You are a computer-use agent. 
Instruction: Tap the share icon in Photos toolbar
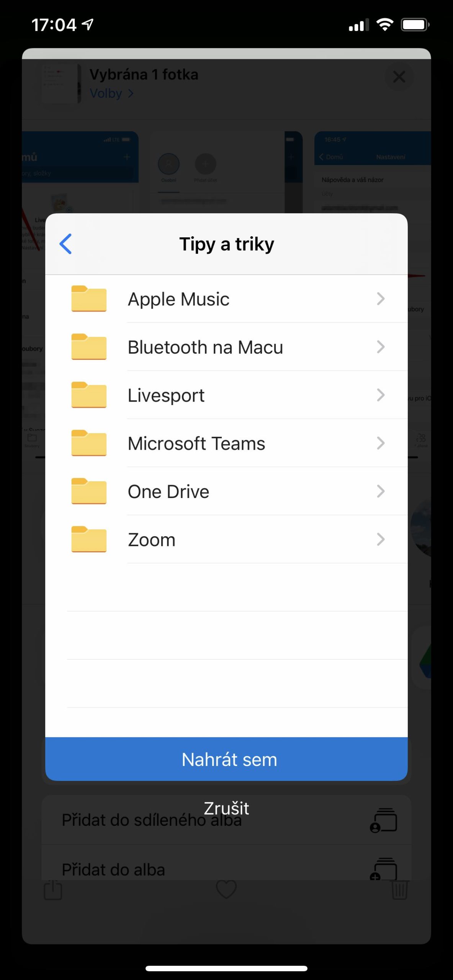(x=53, y=889)
